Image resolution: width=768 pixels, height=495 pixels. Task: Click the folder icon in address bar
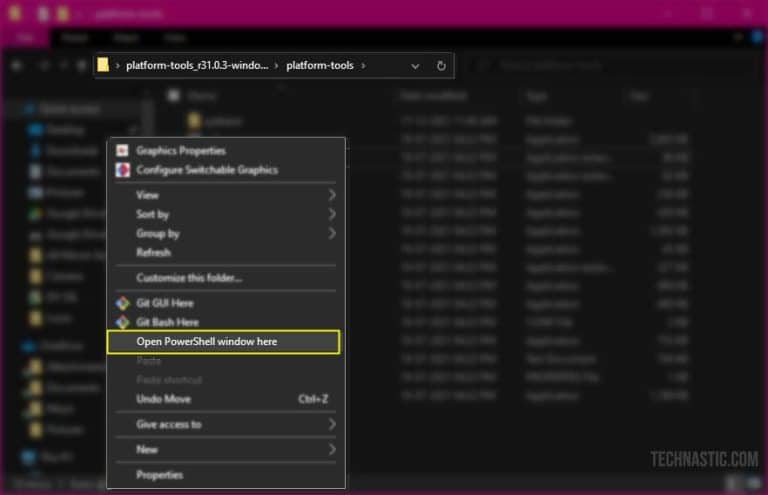tap(104, 66)
